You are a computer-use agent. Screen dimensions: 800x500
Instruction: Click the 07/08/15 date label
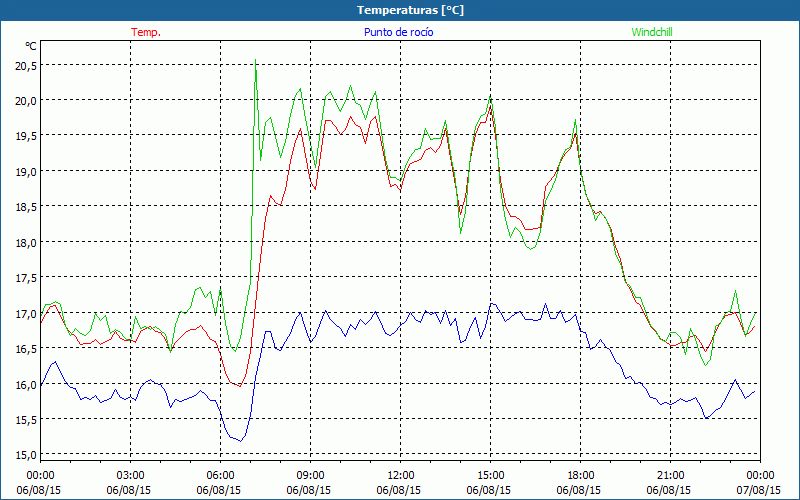point(759,490)
